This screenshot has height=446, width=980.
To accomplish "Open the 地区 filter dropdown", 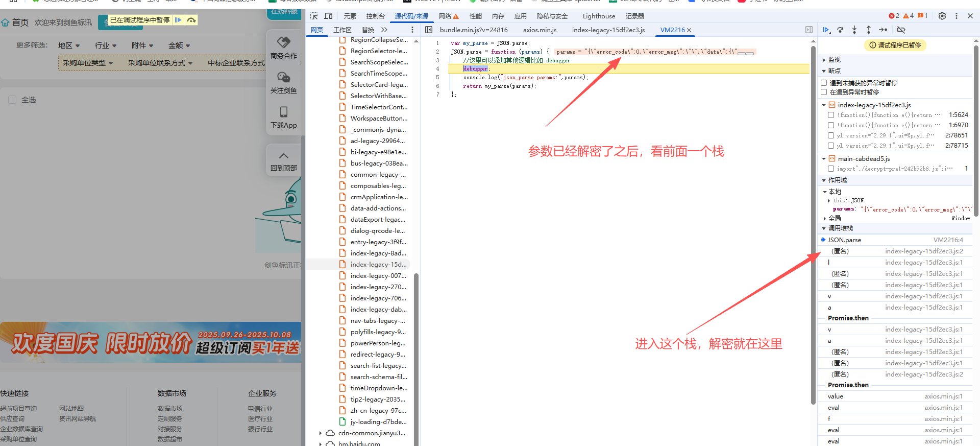I will 69,45.
